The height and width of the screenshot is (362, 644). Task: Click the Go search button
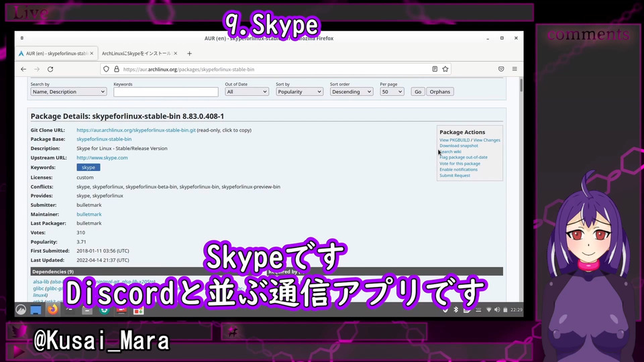[x=418, y=92]
